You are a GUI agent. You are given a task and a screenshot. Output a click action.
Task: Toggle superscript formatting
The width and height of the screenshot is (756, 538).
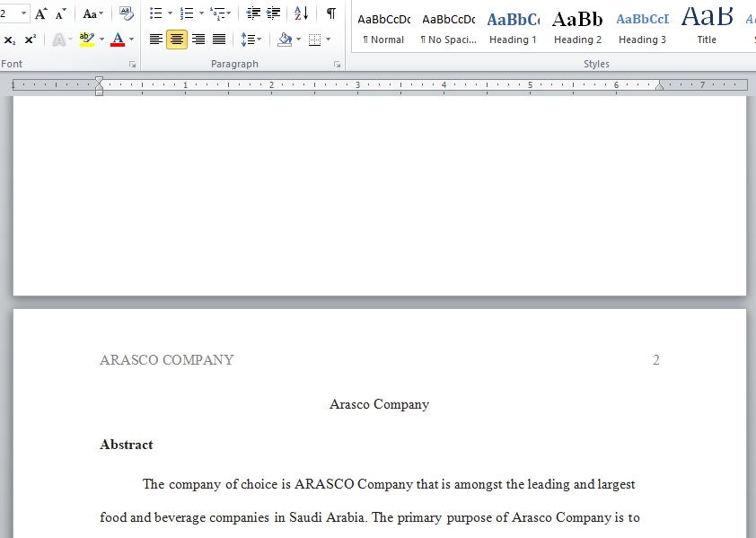(x=31, y=40)
